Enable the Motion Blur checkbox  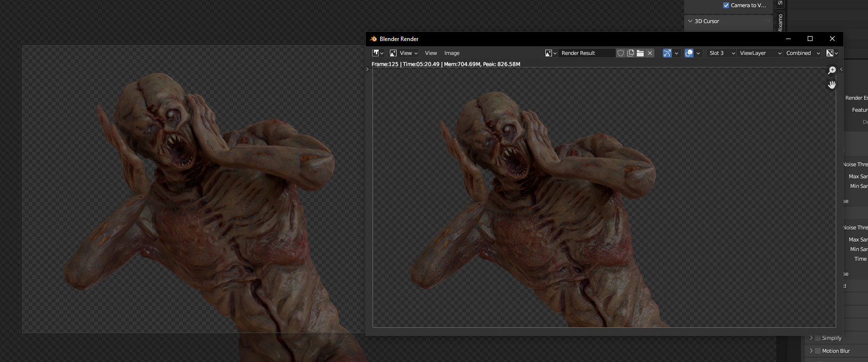pos(818,351)
